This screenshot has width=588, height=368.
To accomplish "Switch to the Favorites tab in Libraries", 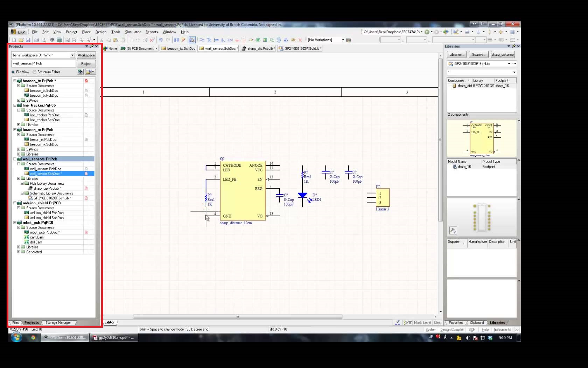I will click(456, 322).
